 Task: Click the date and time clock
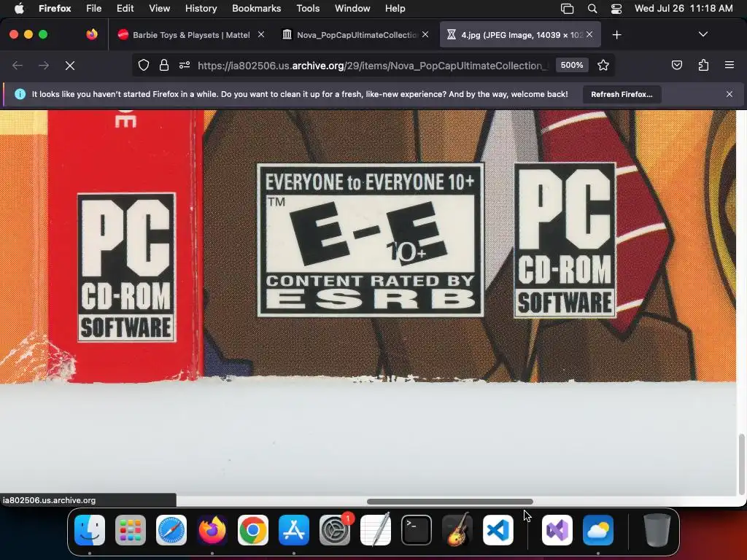[684, 8]
